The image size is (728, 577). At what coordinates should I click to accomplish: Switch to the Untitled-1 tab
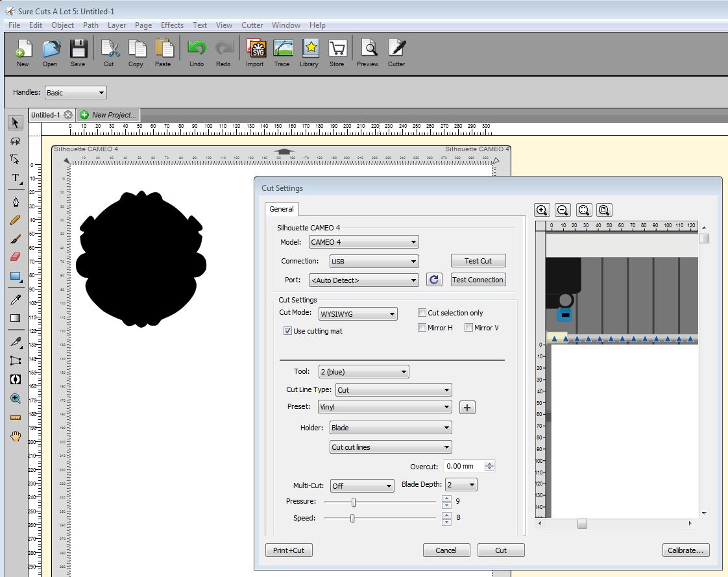[45, 115]
